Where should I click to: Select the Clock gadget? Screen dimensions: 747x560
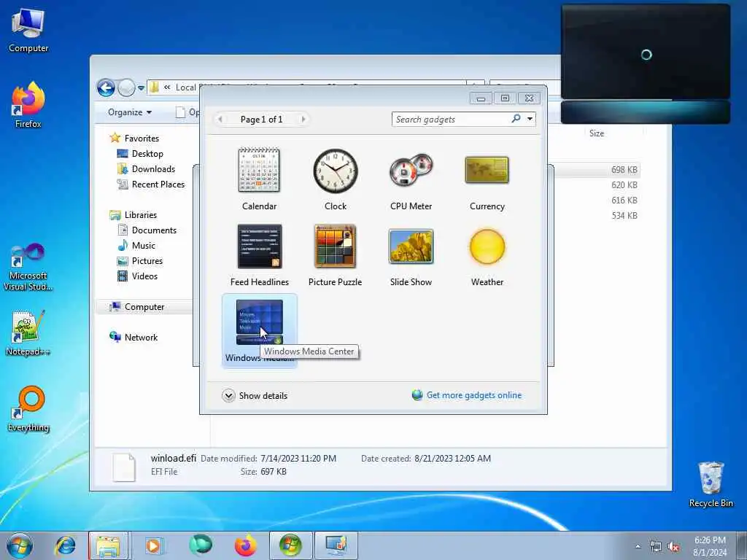336,179
